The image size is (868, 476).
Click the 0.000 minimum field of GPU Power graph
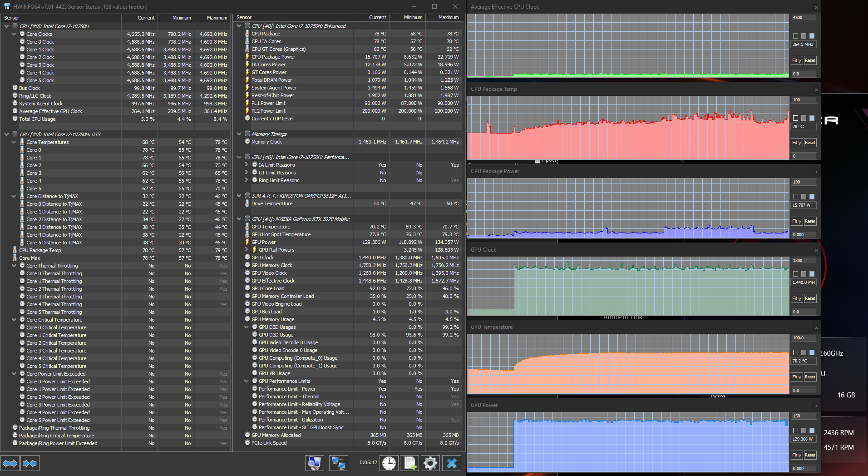coord(804,469)
